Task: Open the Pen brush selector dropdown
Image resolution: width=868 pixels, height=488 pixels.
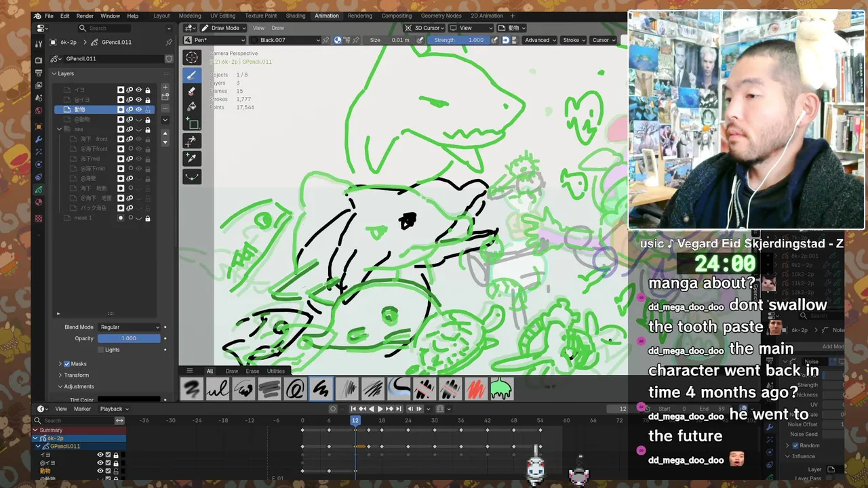Action: [x=214, y=40]
